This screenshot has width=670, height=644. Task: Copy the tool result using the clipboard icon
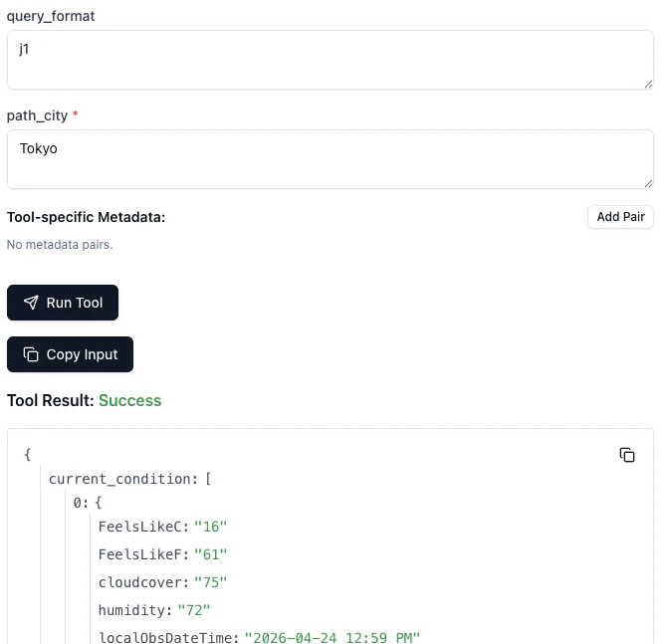627,455
